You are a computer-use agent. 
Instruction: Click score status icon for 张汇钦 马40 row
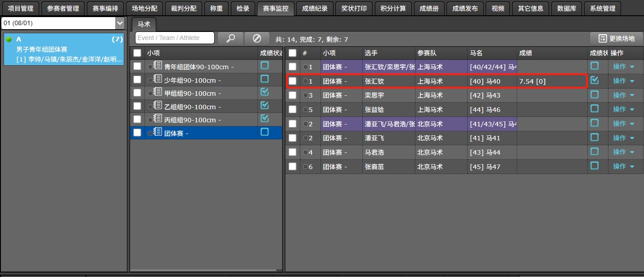tap(594, 80)
